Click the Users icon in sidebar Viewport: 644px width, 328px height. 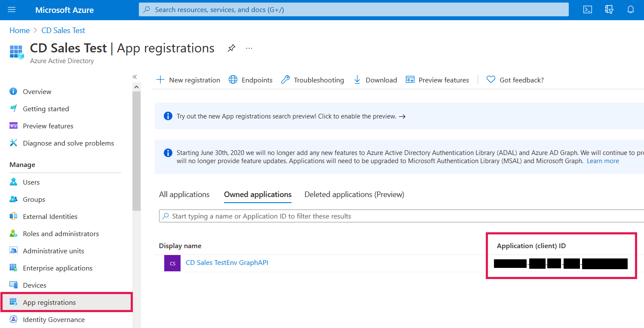(x=13, y=182)
